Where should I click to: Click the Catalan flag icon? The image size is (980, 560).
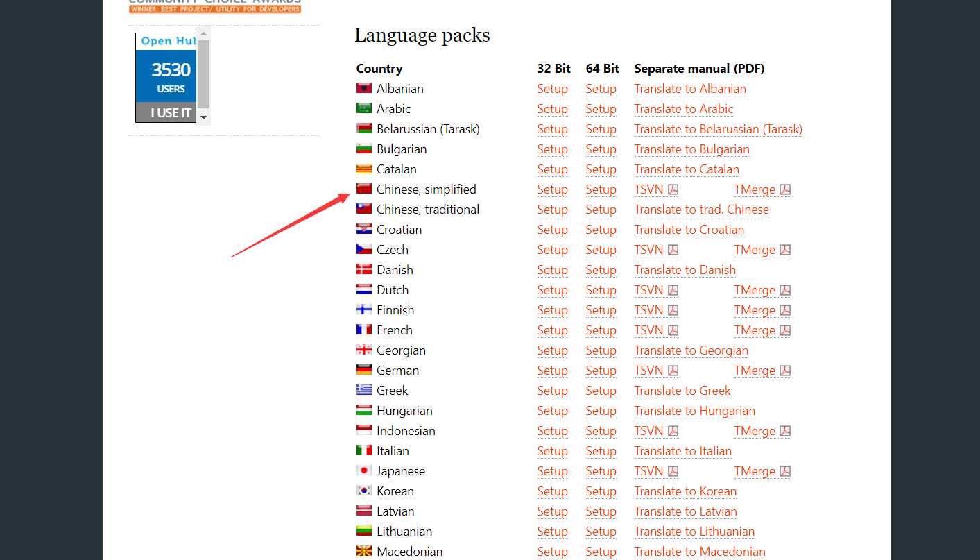click(x=364, y=169)
